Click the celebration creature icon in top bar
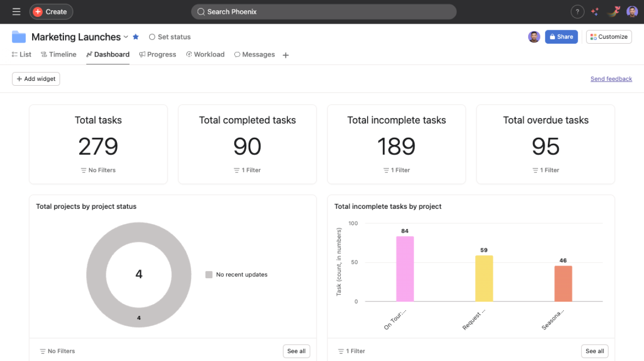 [614, 12]
